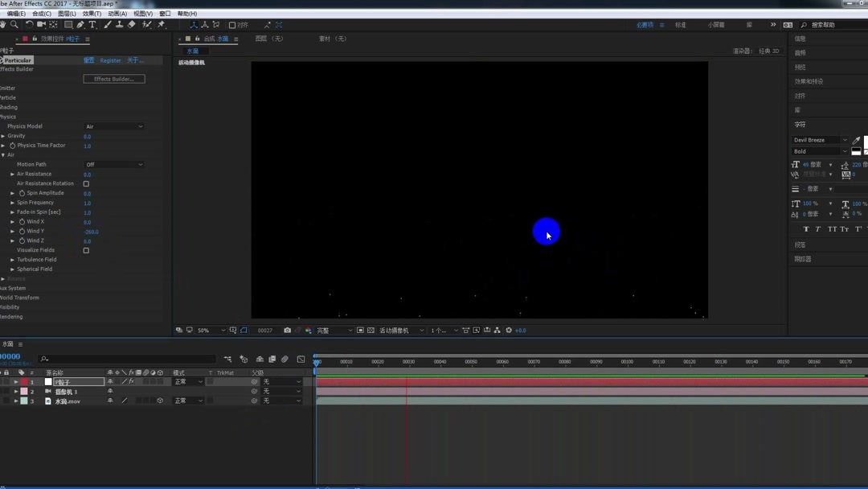Viewport: 868px width, 489px height.
Task: Click the Wind Y value of -260.0
Action: 91,231
